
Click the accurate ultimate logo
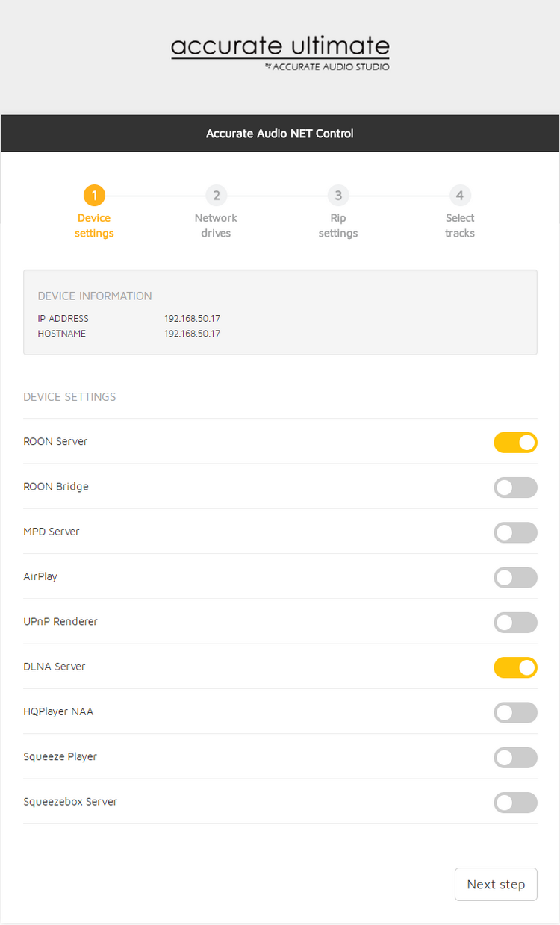click(x=280, y=52)
